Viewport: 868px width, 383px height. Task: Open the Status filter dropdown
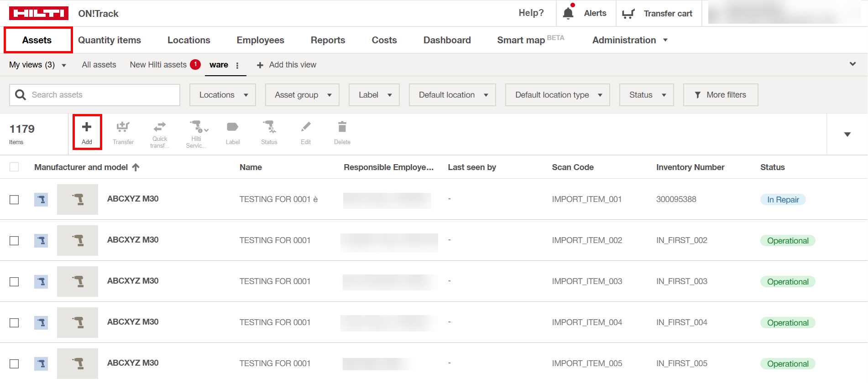click(647, 95)
